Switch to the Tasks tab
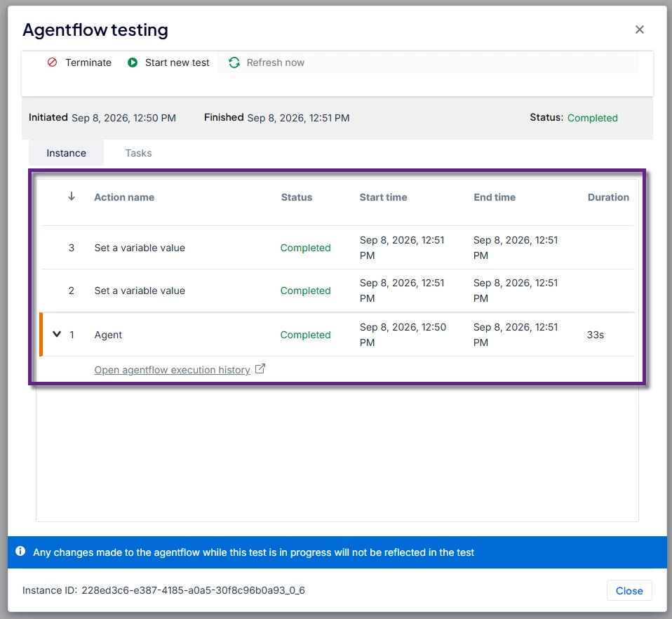Viewport: 672px width, 619px height. coord(138,153)
